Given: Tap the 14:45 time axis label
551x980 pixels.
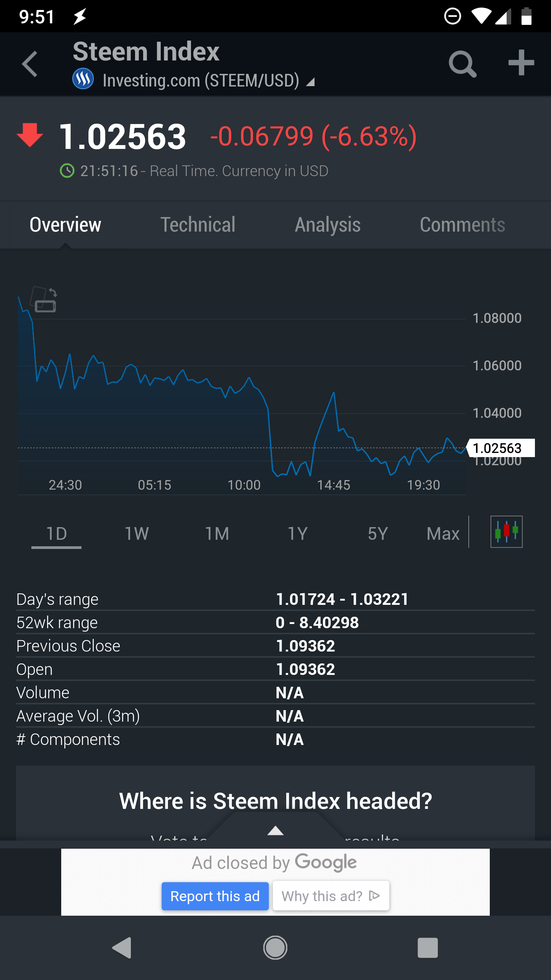Looking at the screenshot, I should pyautogui.click(x=334, y=485).
